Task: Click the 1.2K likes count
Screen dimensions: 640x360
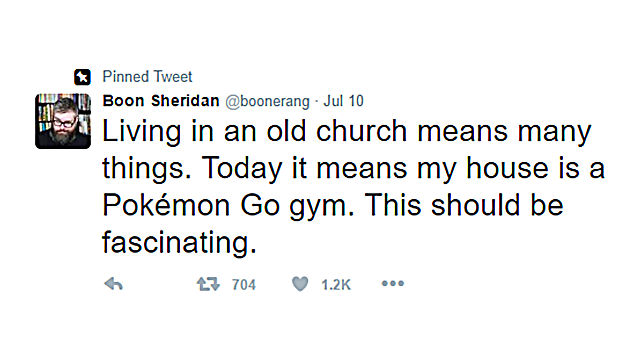Action: pos(336,284)
